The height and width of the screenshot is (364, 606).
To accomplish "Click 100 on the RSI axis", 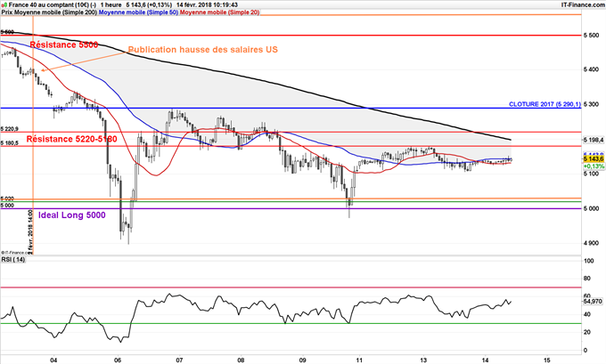I will pyautogui.click(x=589, y=261).
